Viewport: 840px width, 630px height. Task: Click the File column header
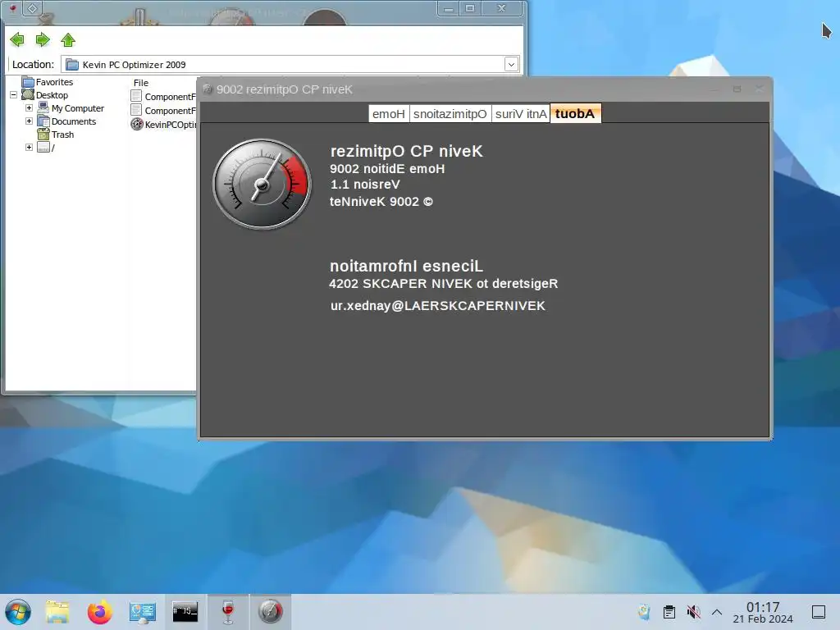pyautogui.click(x=141, y=83)
